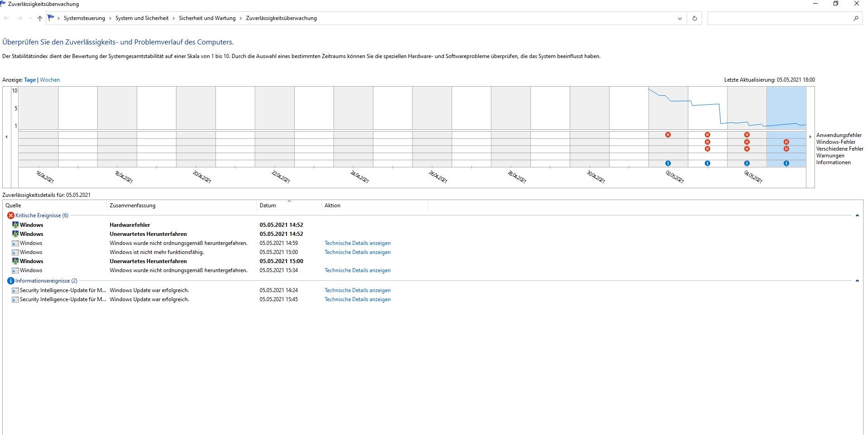Select Verschiedene Fehler icon for 05.05.2021
868x435 pixels.
click(x=786, y=149)
